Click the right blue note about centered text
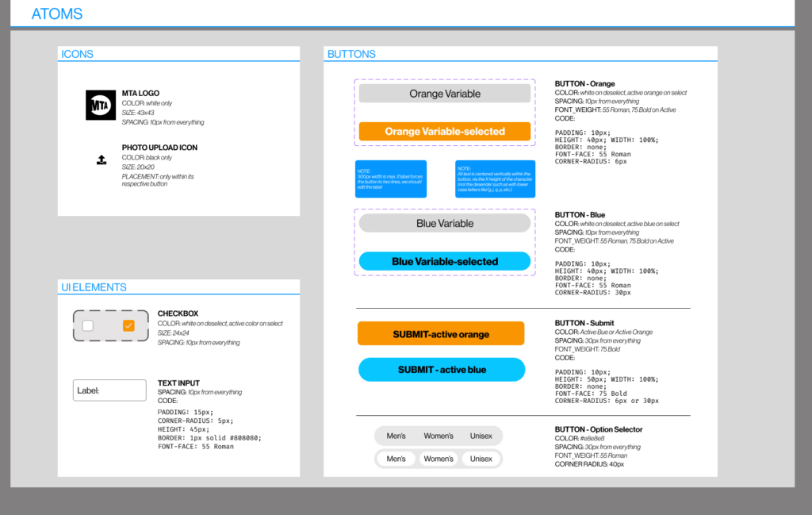Viewport: 812px width, 515px height. (495, 179)
